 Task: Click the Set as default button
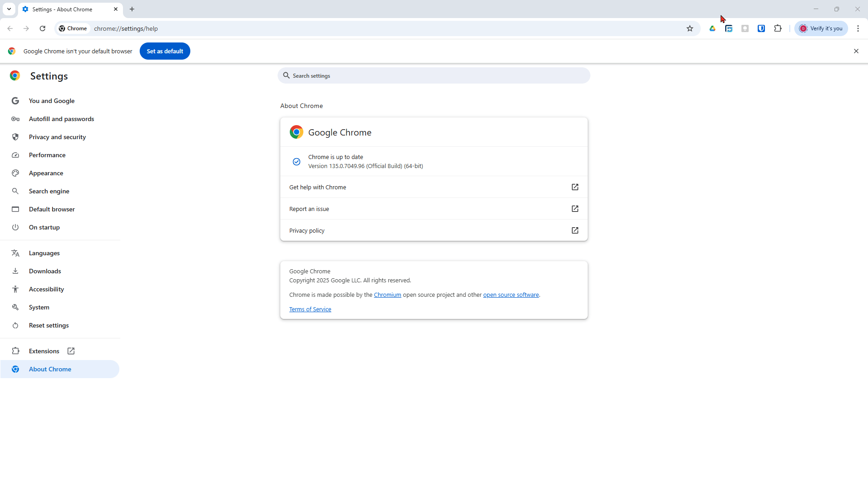tap(165, 51)
